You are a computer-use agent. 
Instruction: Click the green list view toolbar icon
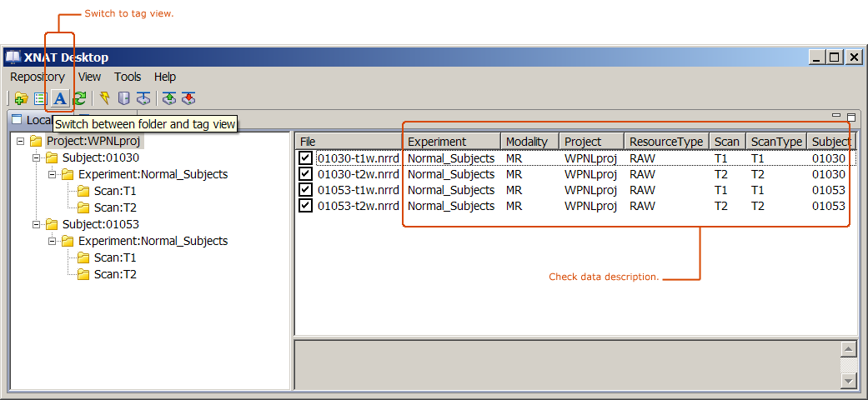(40, 98)
